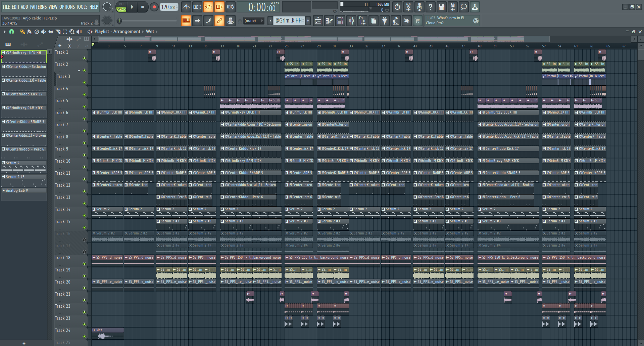Viewport: 644px width, 346px height.
Task: Enable wait for input to start playing
Action: (197, 7)
